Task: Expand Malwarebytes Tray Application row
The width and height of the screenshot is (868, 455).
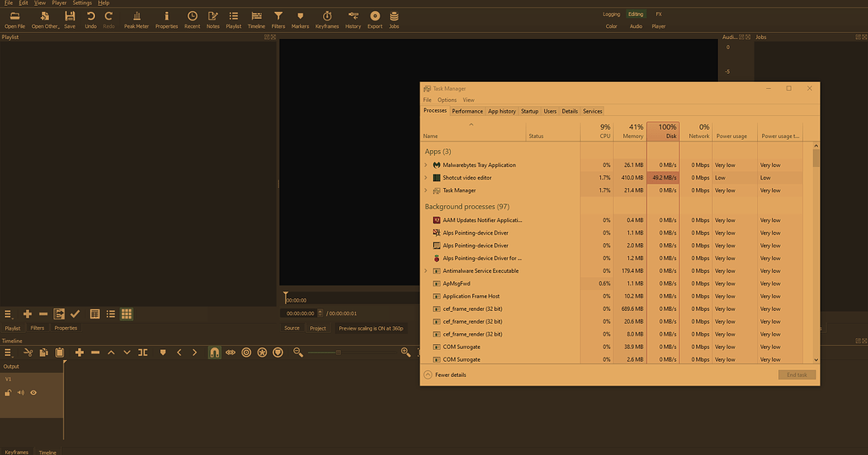Action: point(426,165)
